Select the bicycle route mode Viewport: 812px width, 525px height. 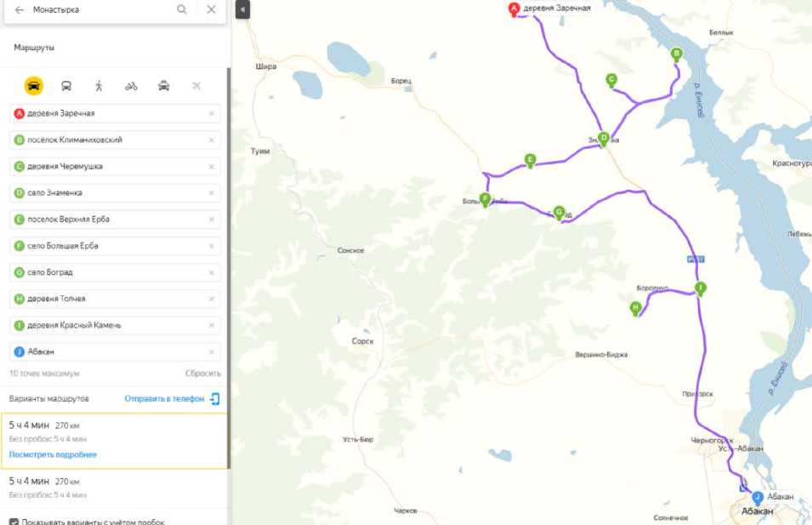point(131,86)
